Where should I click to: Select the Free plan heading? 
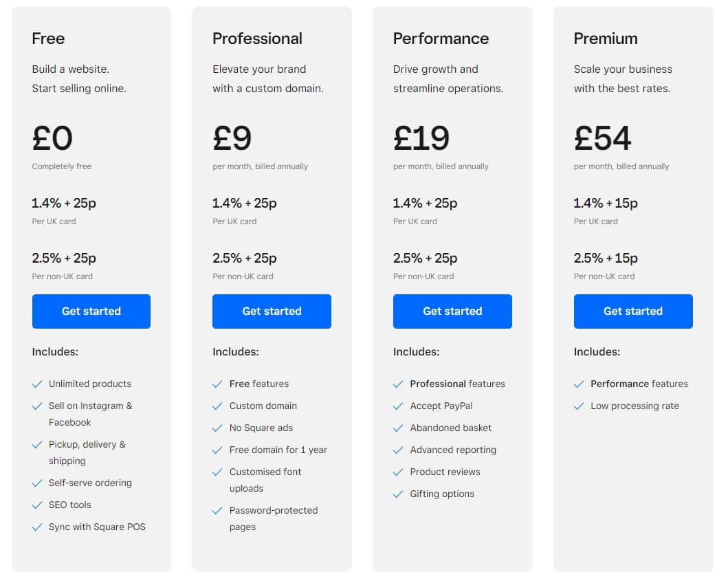pyautogui.click(x=48, y=39)
